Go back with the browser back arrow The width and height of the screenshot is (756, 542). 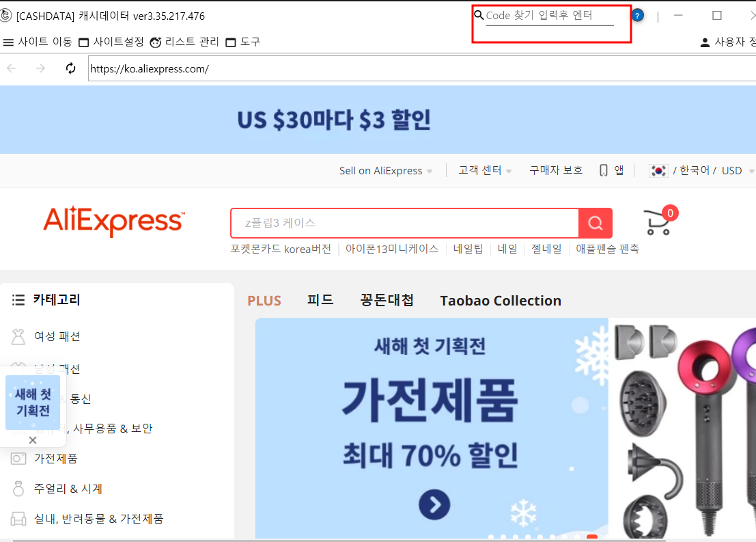[12, 68]
